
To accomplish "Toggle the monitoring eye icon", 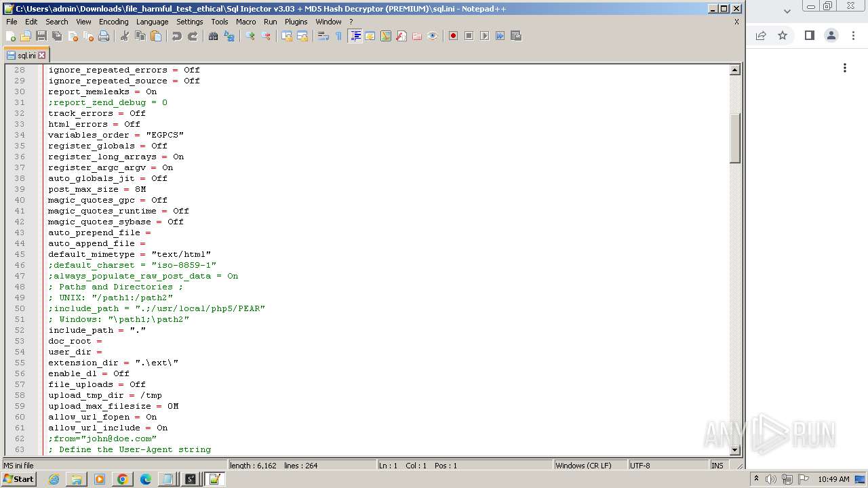I will 433,36.
